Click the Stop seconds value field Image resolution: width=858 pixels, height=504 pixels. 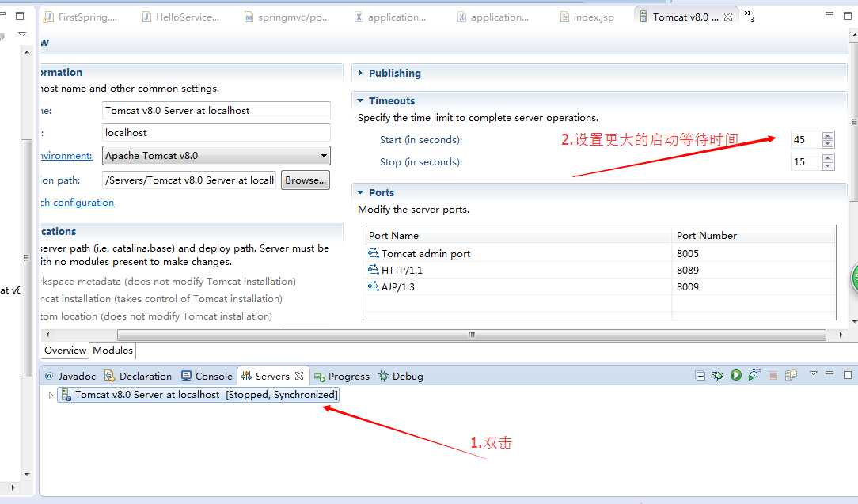point(807,162)
